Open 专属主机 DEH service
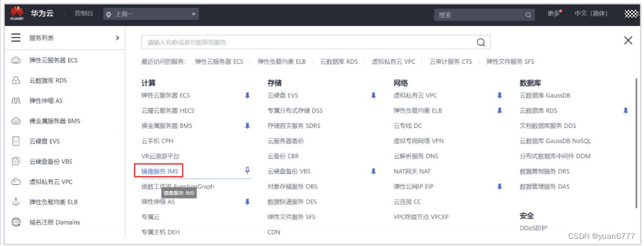The image size is (644, 246). pyautogui.click(x=160, y=232)
